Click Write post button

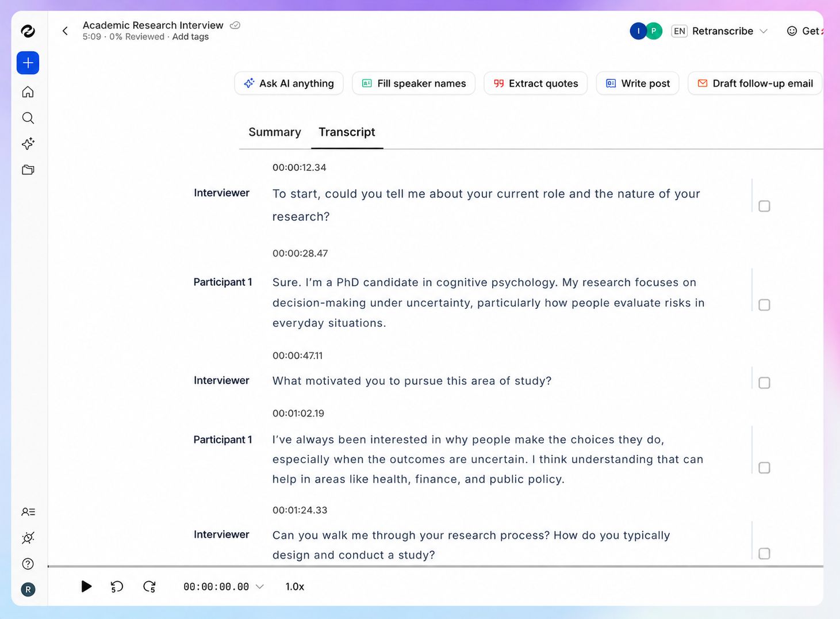(x=638, y=83)
